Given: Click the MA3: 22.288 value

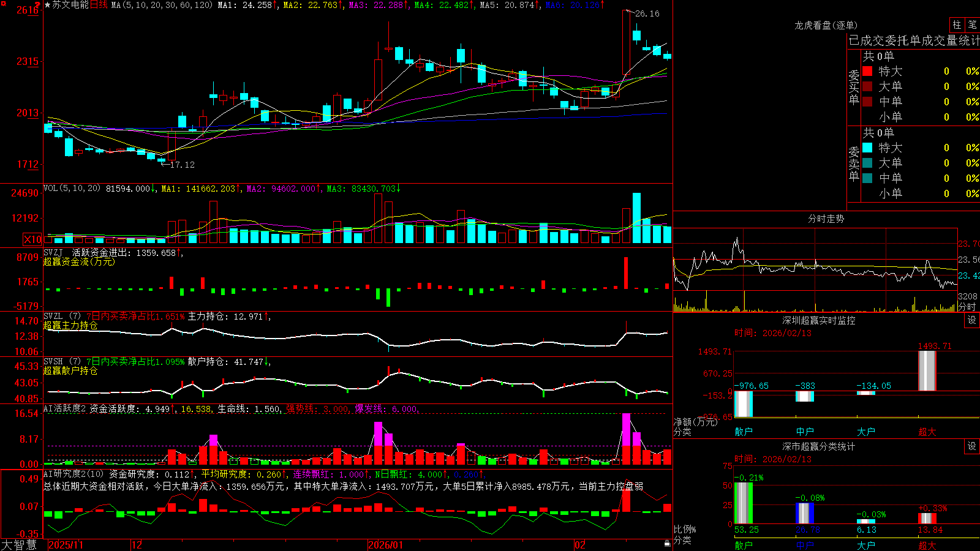Looking at the screenshot, I should (x=379, y=5).
